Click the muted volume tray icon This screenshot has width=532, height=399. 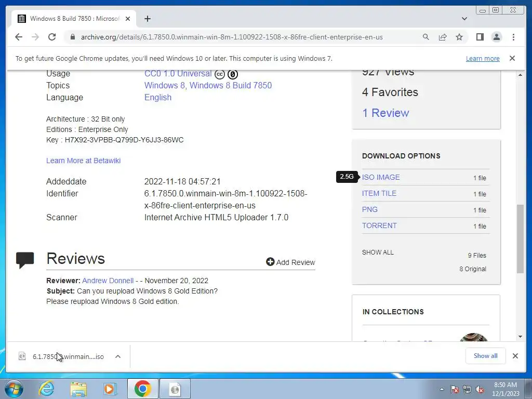[480, 390]
